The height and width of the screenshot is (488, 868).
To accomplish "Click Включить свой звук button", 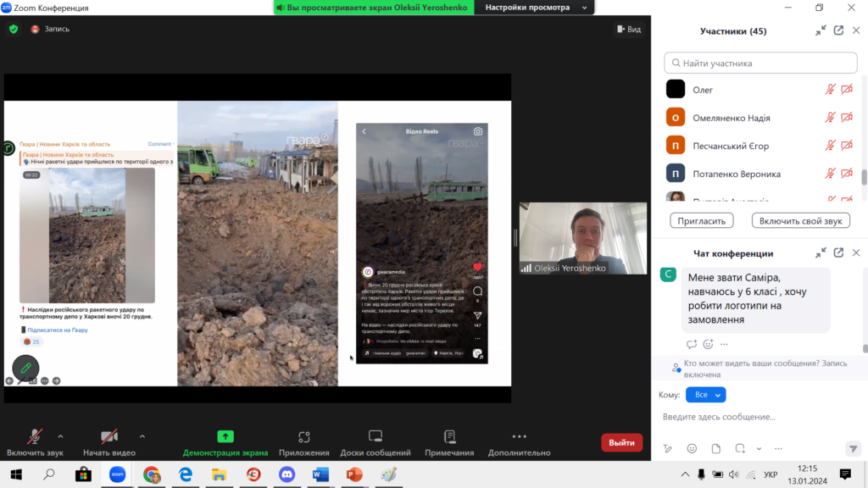I will pyautogui.click(x=800, y=221).
